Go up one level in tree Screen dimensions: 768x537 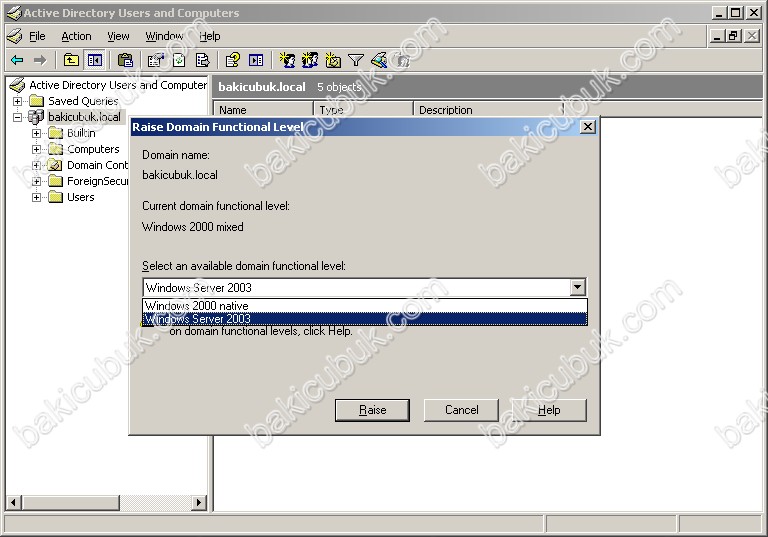(72, 60)
